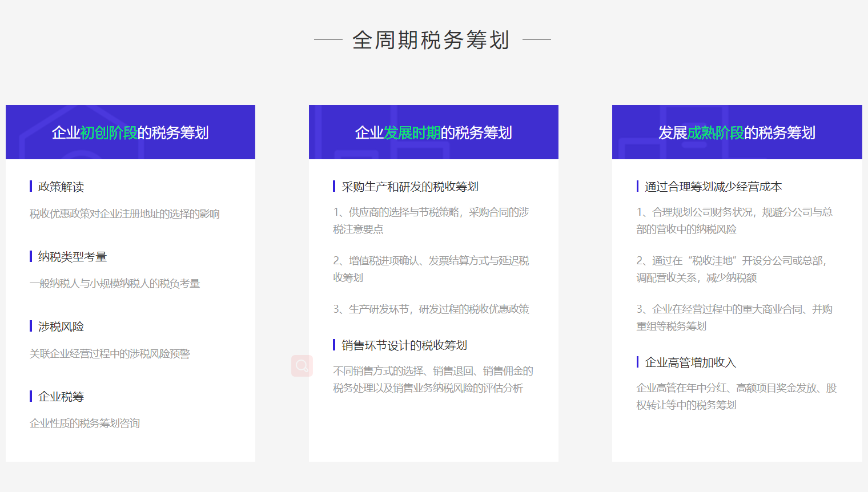Click the 企业高管在年中分红 description text
868x492 pixels.
(736, 396)
